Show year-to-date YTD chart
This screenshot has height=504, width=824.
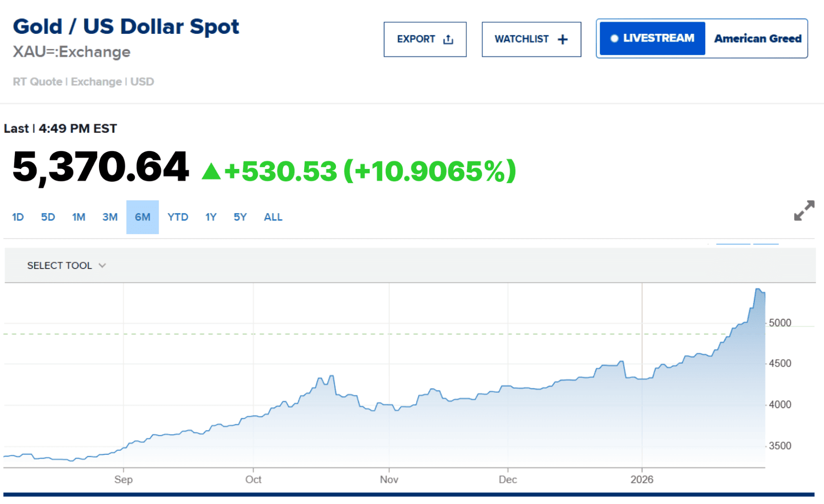click(x=178, y=217)
